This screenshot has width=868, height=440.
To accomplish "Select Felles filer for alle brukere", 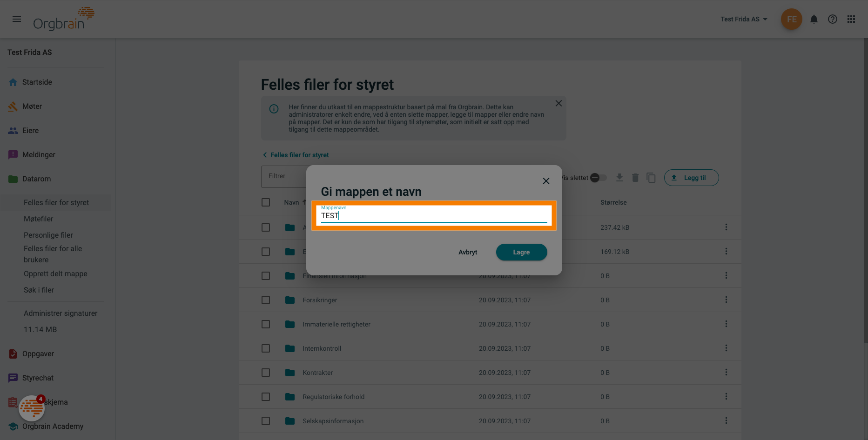I will [x=53, y=254].
